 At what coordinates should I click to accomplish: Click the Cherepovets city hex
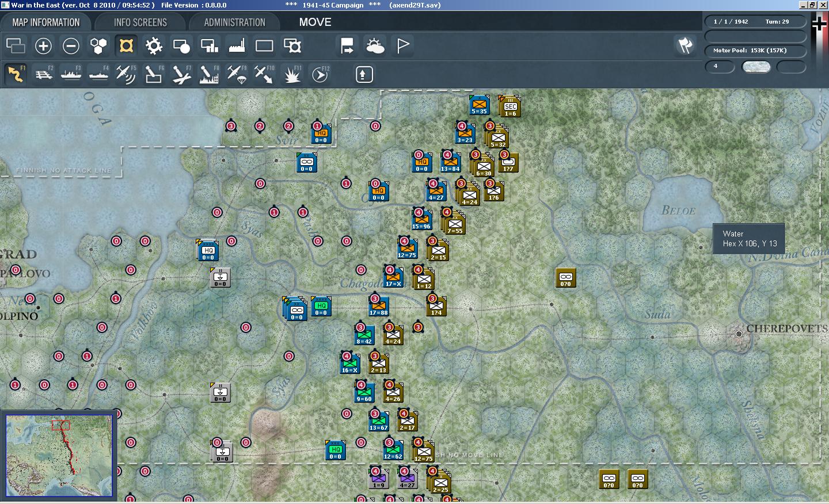click(739, 334)
